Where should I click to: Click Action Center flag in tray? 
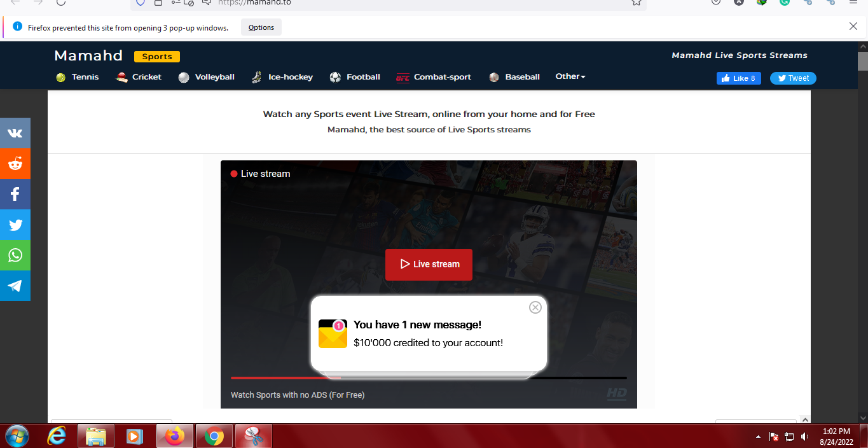point(774,437)
